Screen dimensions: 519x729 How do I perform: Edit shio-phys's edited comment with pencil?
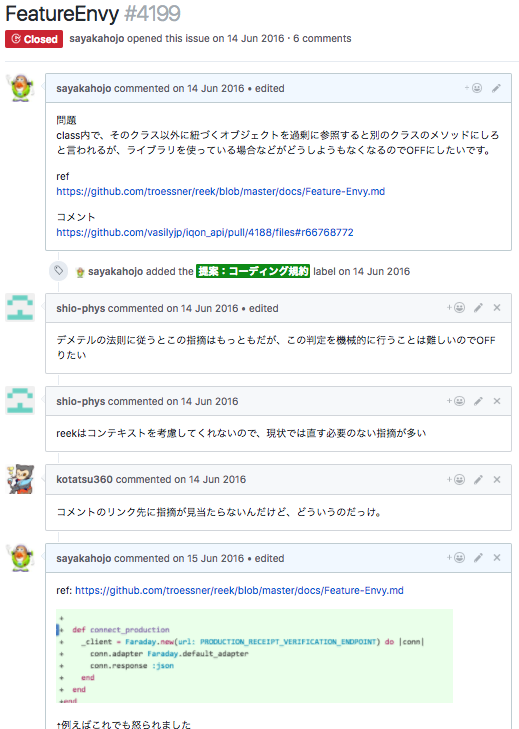coord(478,308)
